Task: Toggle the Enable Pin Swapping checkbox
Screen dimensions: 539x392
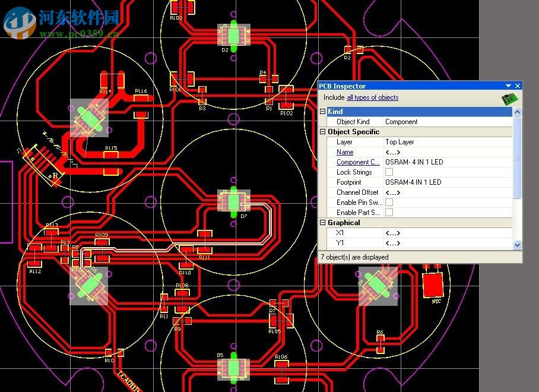Action: [389, 203]
